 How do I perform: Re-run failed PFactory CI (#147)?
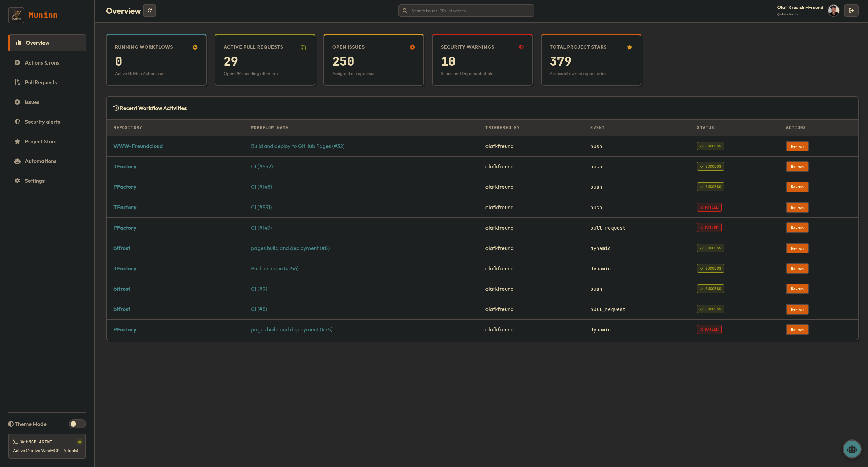click(x=797, y=228)
